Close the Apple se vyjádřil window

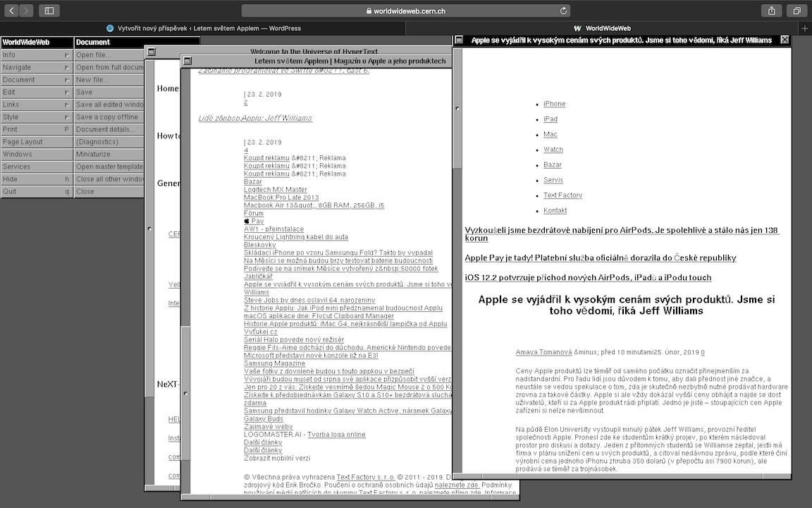coord(785,40)
